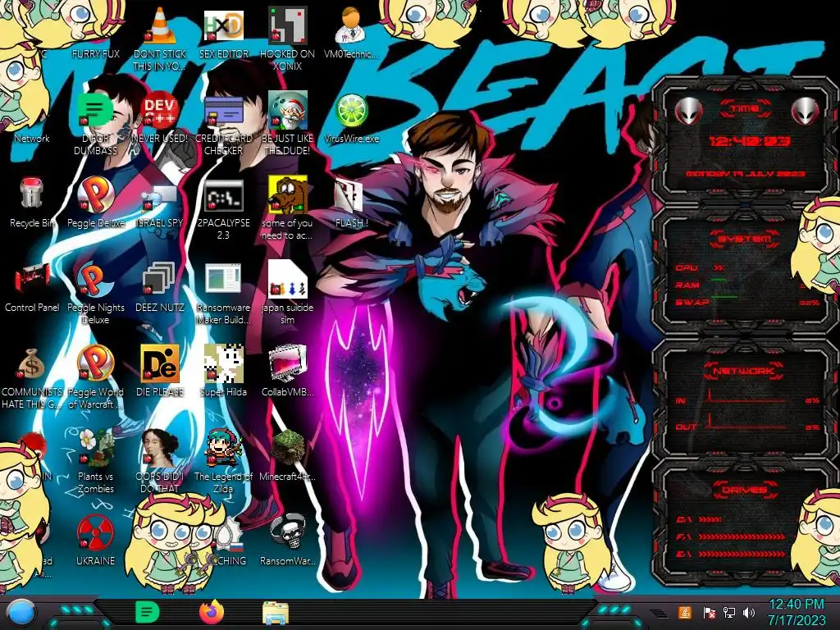Open the green D FOR DUMBASS shortcut
This screenshot has width=840, height=630.
(95, 110)
